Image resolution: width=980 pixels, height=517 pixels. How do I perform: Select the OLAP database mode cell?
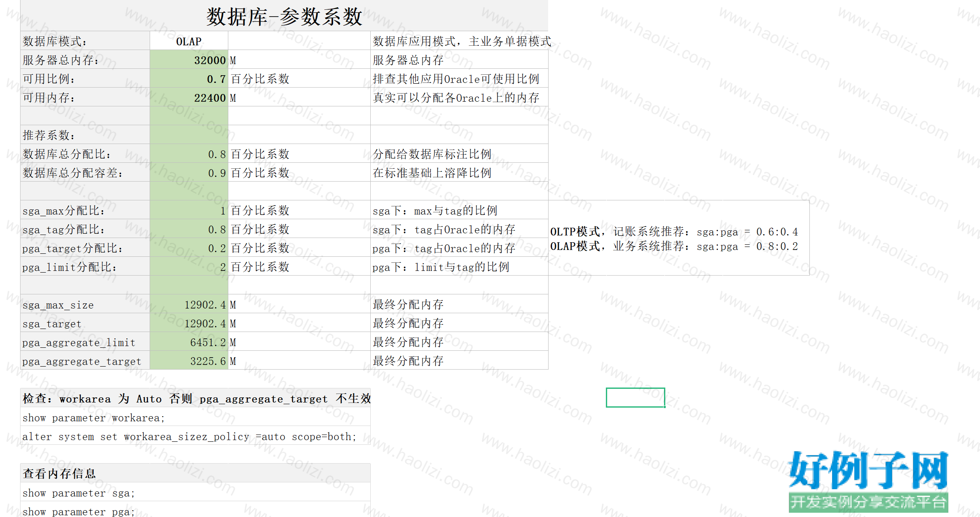(189, 41)
